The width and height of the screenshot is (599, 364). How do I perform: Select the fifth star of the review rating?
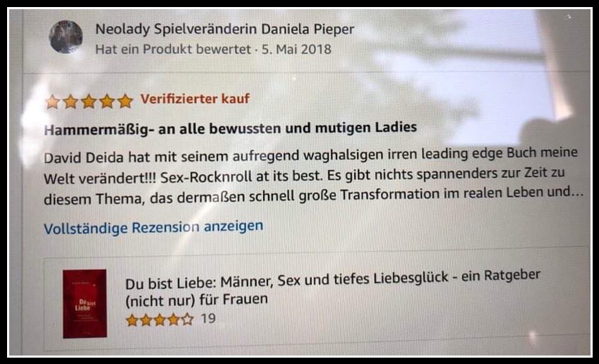[125, 101]
